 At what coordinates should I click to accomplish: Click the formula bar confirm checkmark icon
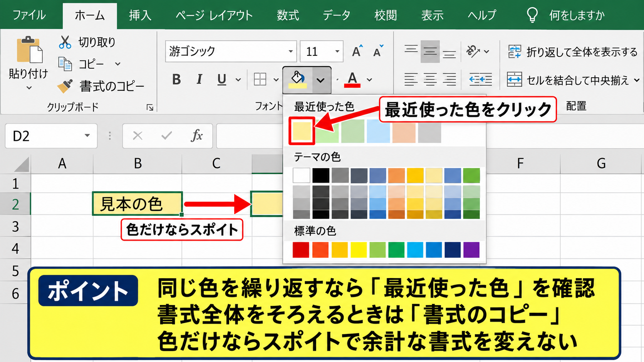coord(167,136)
